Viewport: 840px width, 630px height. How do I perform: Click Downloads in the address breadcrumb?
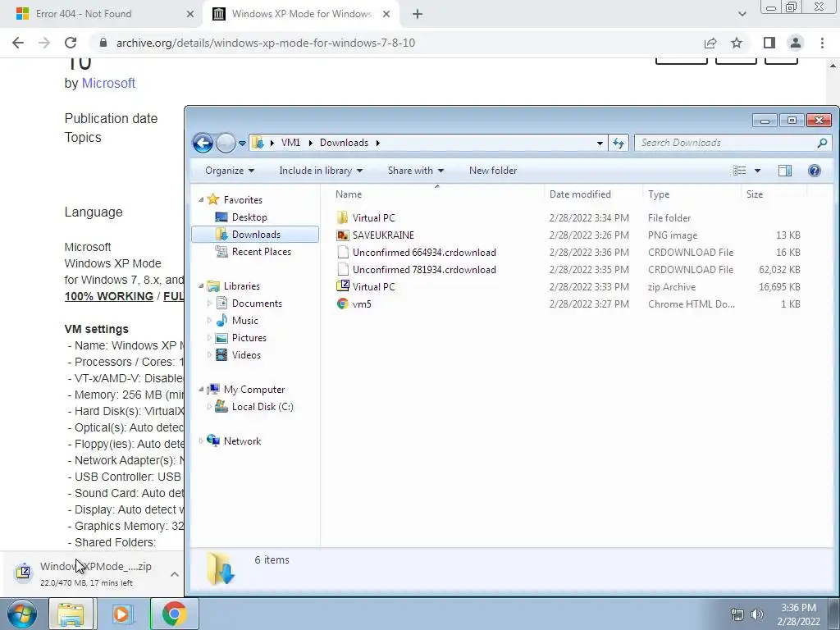[344, 143]
